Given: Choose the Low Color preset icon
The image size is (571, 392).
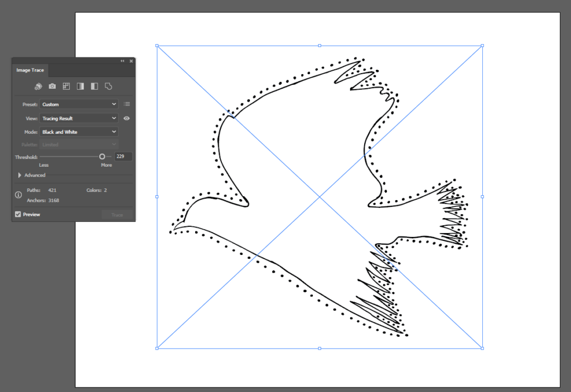Looking at the screenshot, I should pos(66,86).
